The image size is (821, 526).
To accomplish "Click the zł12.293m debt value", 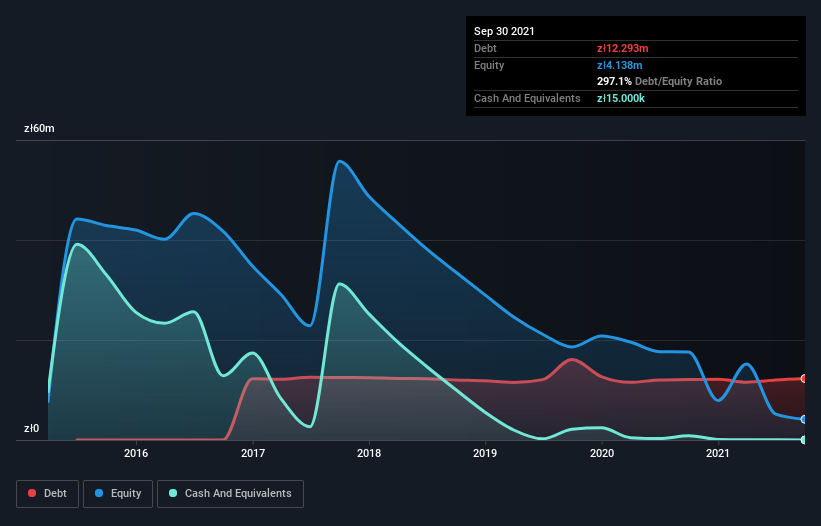I will pyautogui.click(x=623, y=48).
